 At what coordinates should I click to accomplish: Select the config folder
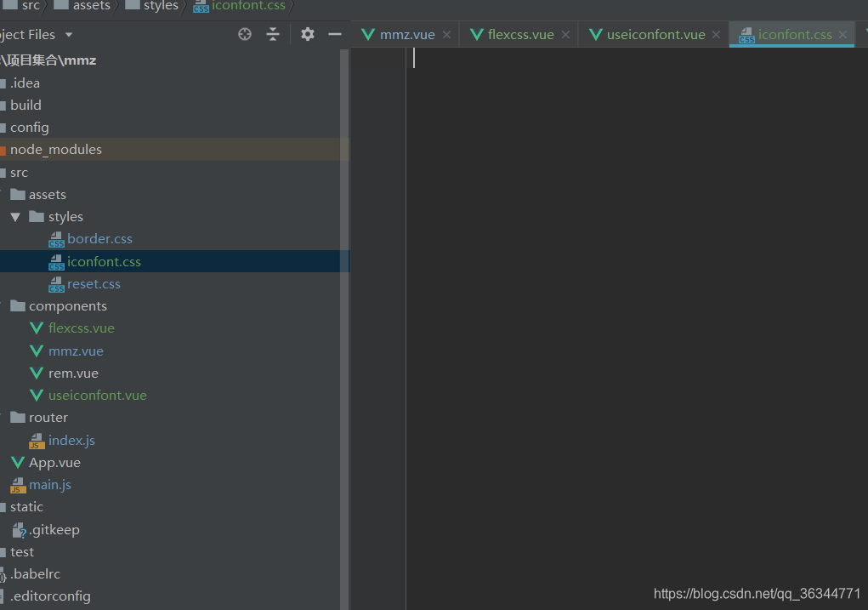(30, 128)
